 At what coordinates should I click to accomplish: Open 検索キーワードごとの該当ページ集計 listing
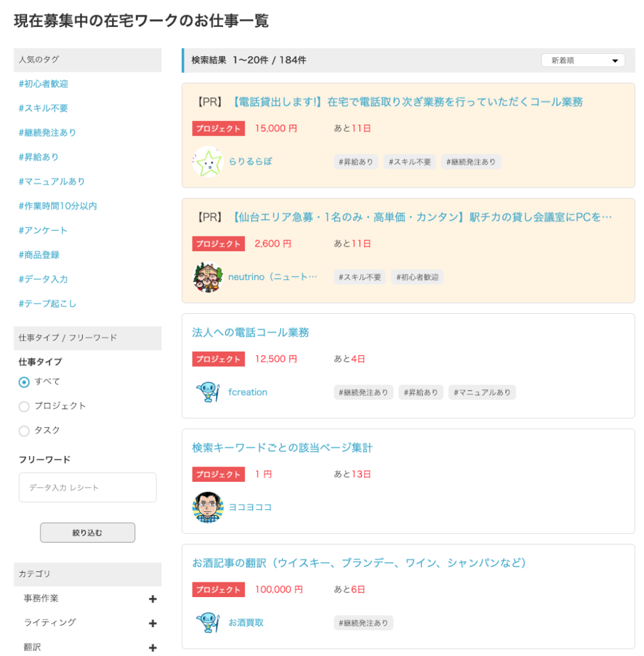click(282, 448)
